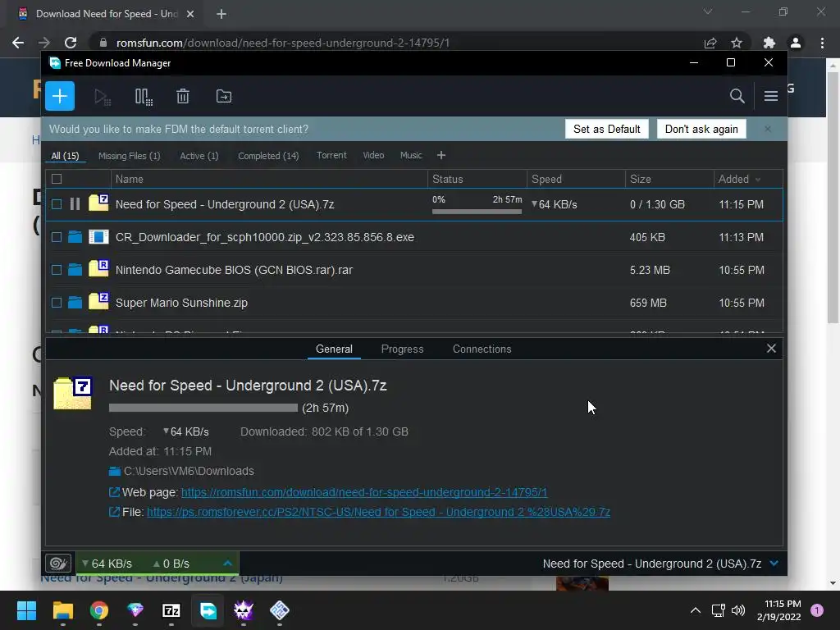This screenshot has height=630, width=840.
Task: Open Chrome tab search chevron
Action: click(x=708, y=11)
